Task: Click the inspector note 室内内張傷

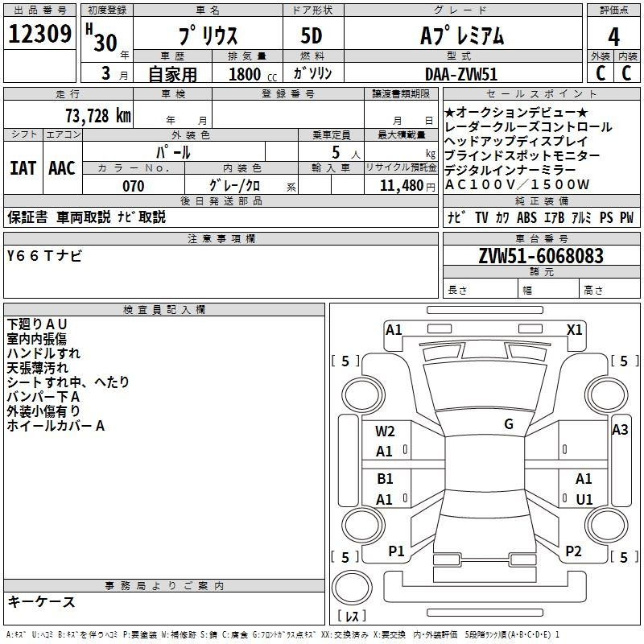Action: (x=37, y=339)
